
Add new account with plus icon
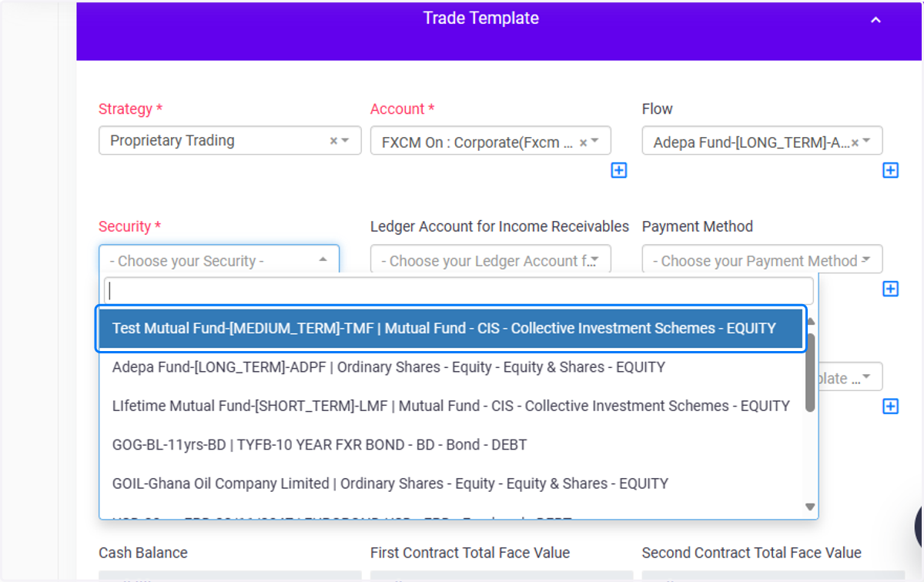[x=619, y=170]
